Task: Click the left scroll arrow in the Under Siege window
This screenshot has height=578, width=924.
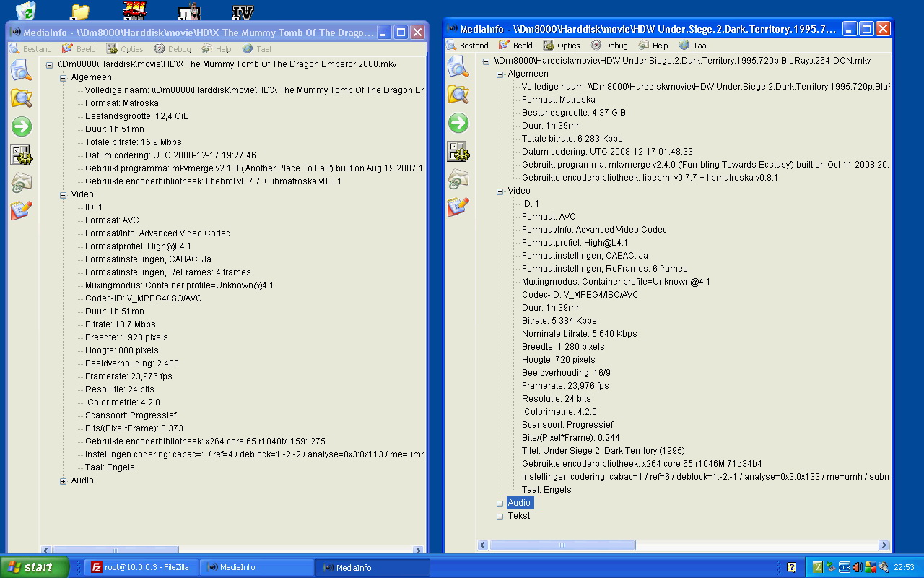Action: click(x=483, y=545)
